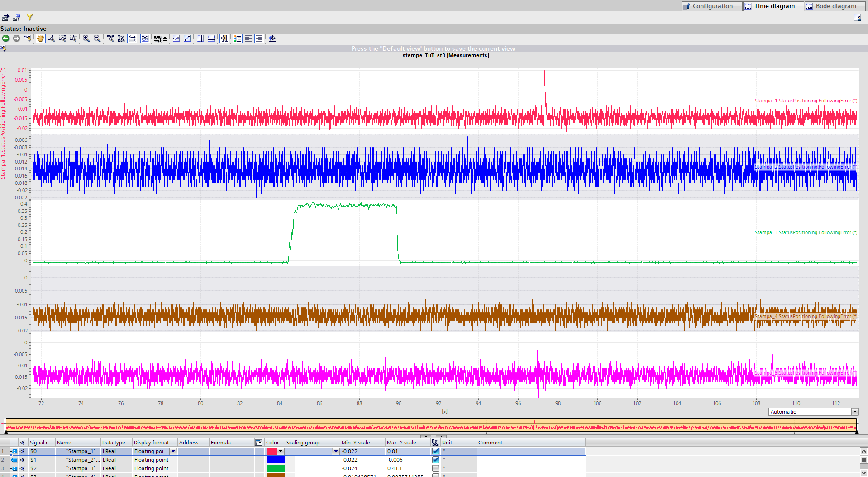Click the blue color swatch for Stampa_2
The height and width of the screenshot is (477, 868).
click(x=275, y=460)
